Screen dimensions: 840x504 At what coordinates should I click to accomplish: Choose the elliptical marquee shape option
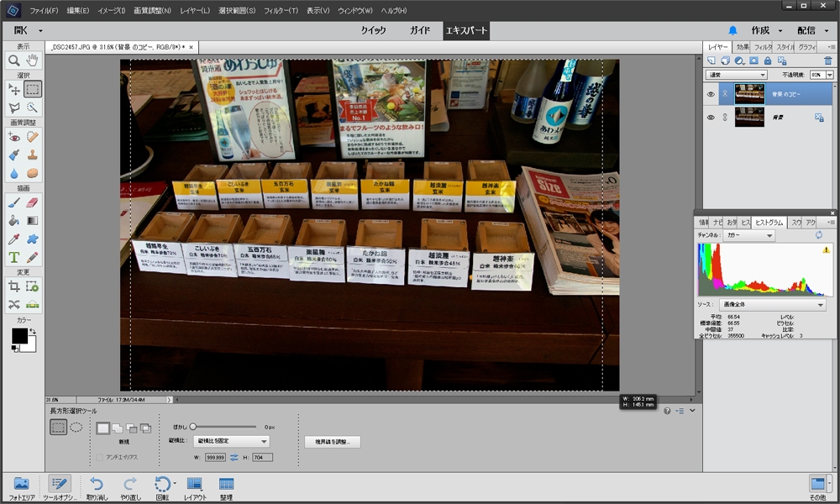coord(76,427)
